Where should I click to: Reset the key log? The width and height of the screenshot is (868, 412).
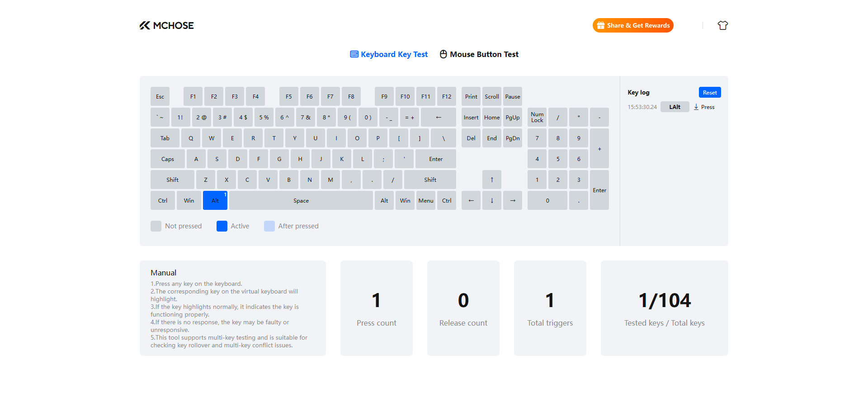click(x=710, y=92)
